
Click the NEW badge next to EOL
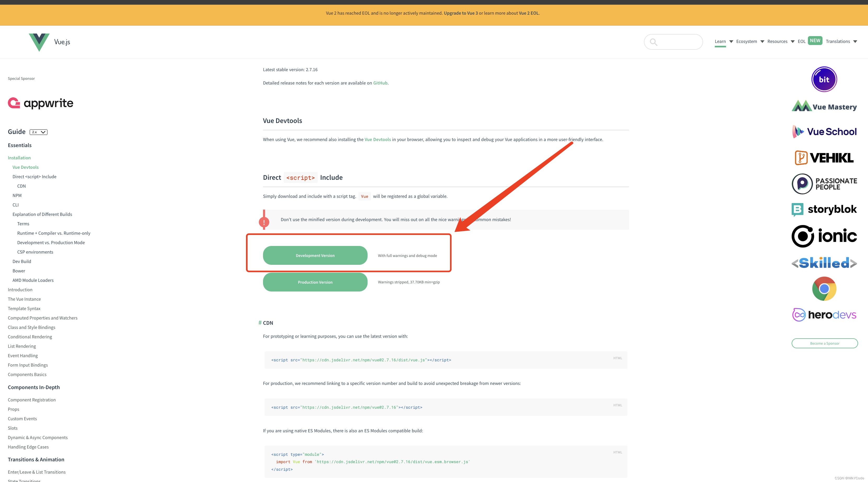[815, 41]
